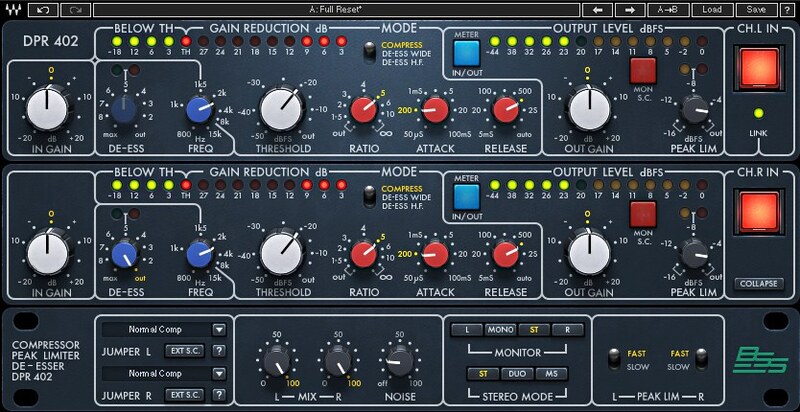This screenshot has height=412, width=800.
Task: Toggle lower channel MON S.C. red button
Action: click(642, 214)
